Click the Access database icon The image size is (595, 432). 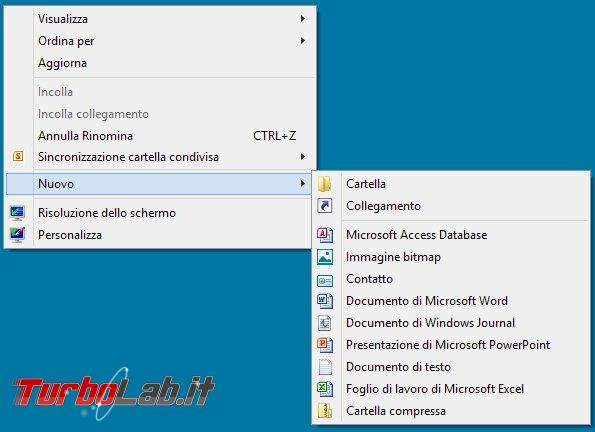click(x=325, y=235)
